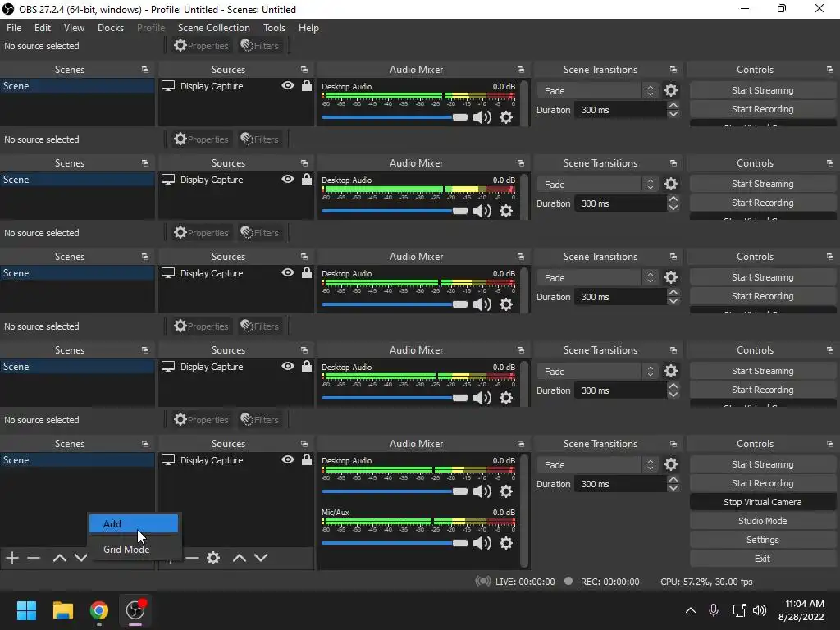
Task: Click the plus icon to add a scene
Action: [x=11, y=558]
